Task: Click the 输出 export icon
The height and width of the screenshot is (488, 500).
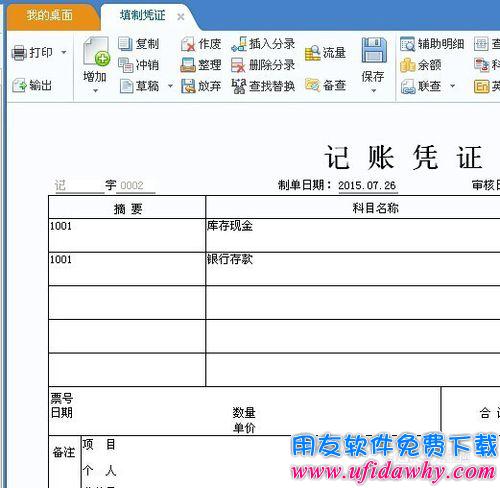Action: click(x=19, y=85)
